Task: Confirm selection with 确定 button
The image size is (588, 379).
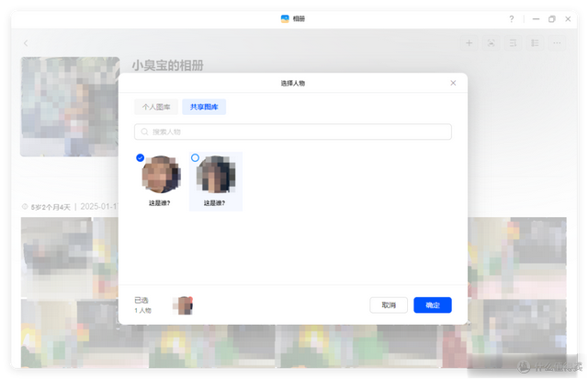Action: [x=433, y=305]
